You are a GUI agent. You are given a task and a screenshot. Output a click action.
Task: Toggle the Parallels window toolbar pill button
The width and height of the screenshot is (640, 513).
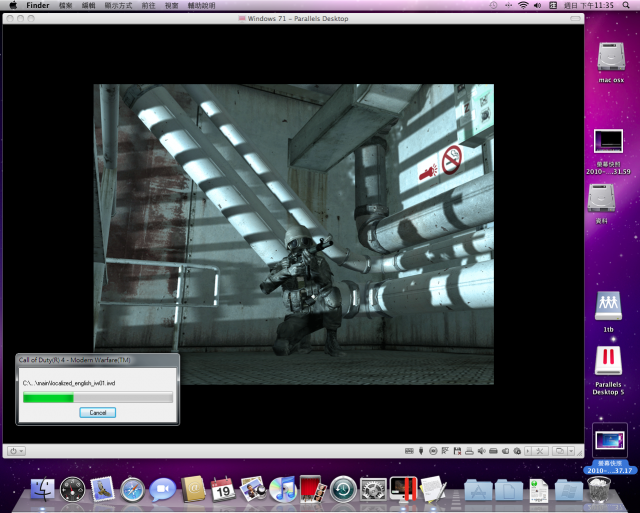coord(575,18)
